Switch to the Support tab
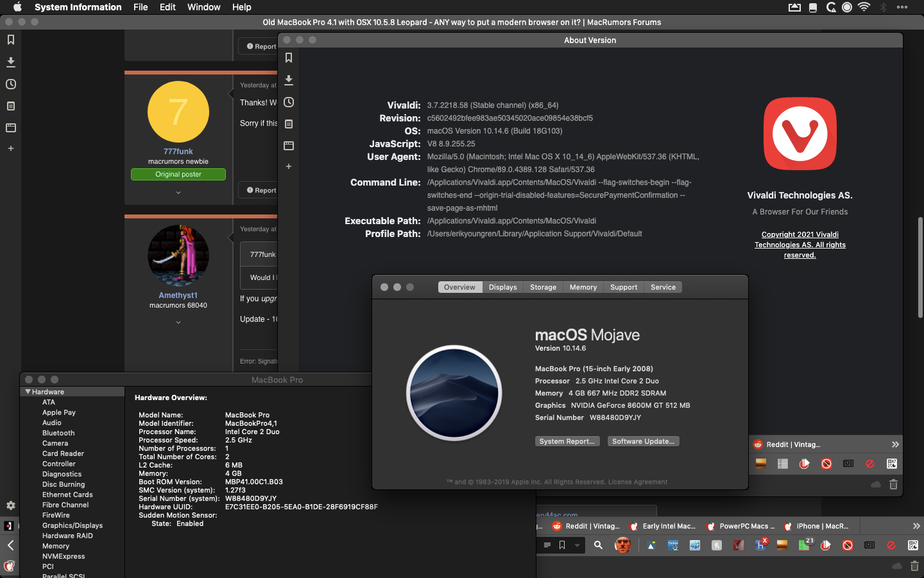 coord(624,287)
